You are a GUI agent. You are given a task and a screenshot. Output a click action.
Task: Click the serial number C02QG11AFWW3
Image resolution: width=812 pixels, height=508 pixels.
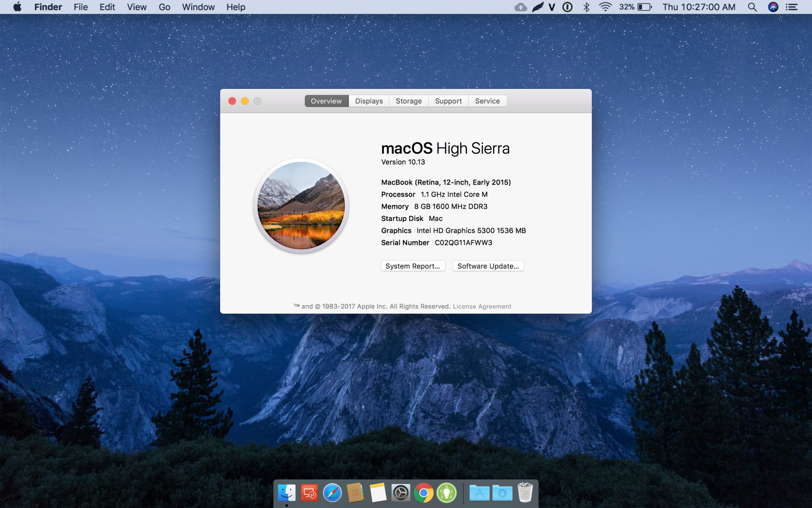tap(463, 242)
